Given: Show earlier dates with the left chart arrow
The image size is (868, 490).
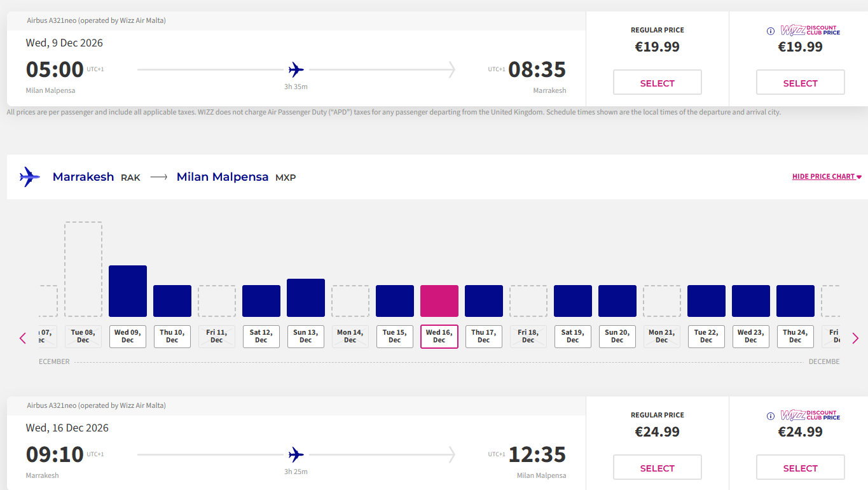Looking at the screenshot, I should (x=23, y=338).
